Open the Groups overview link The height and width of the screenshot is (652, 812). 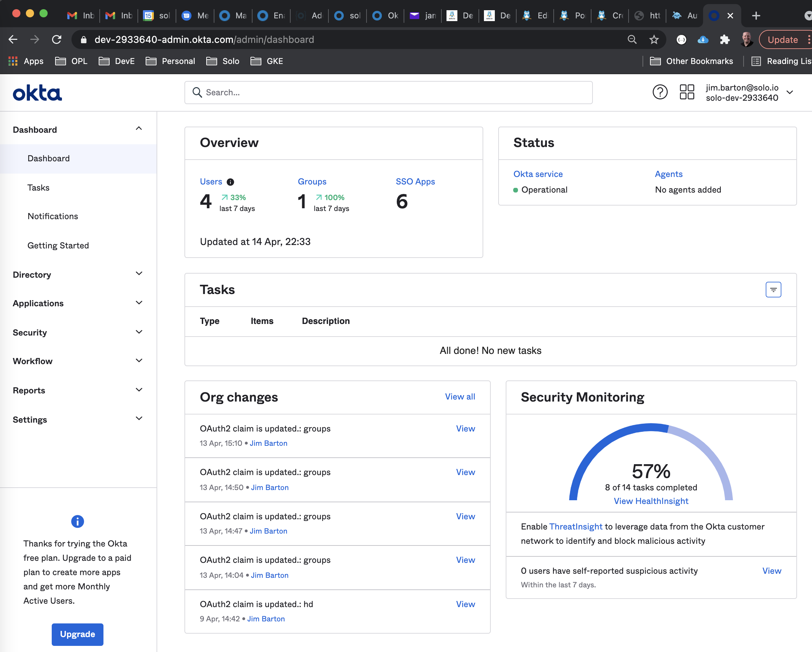[x=312, y=182]
